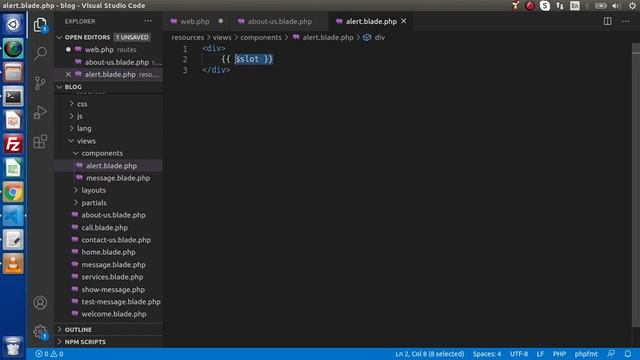Screen dimensions: 640x360
Task: Open home.blade.php file
Action: [109, 252]
